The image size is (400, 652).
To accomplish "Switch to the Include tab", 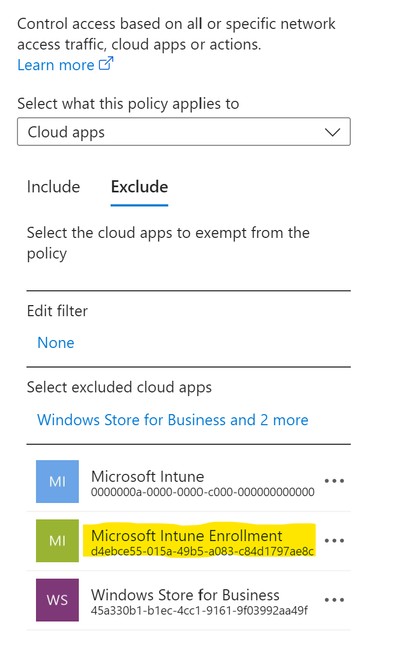I will (53, 187).
